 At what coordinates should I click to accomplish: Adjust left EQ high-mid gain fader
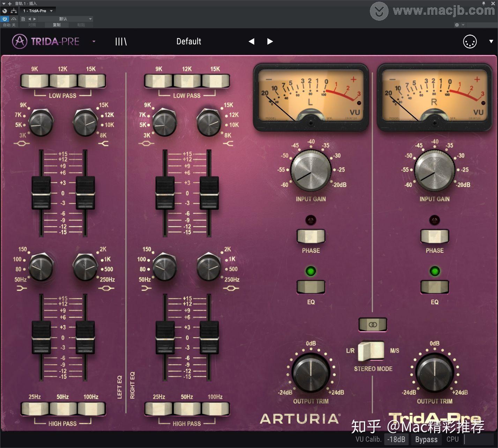pos(41,193)
